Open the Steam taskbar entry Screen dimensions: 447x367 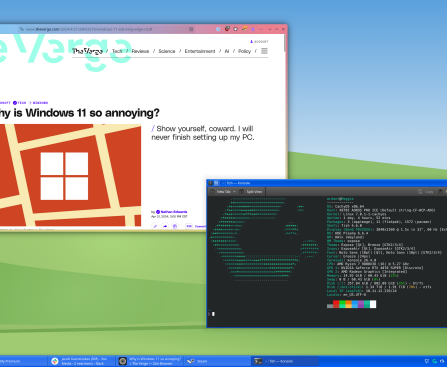pos(217,361)
